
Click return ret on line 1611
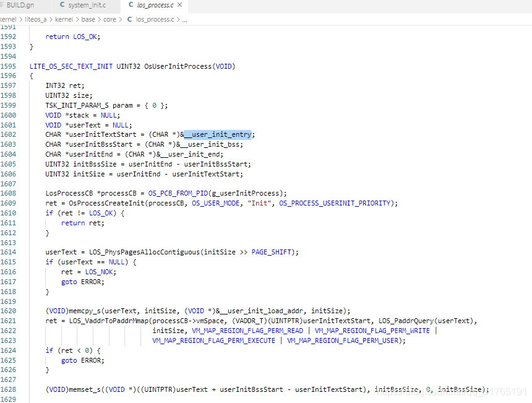point(83,223)
